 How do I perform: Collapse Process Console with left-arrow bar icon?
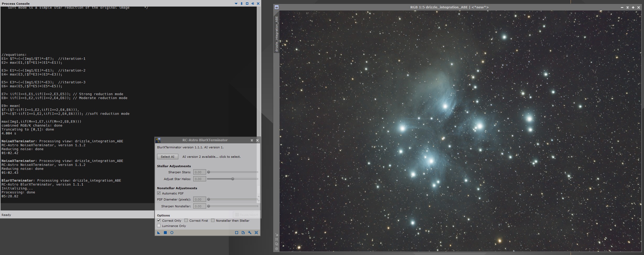coord(253,4)
